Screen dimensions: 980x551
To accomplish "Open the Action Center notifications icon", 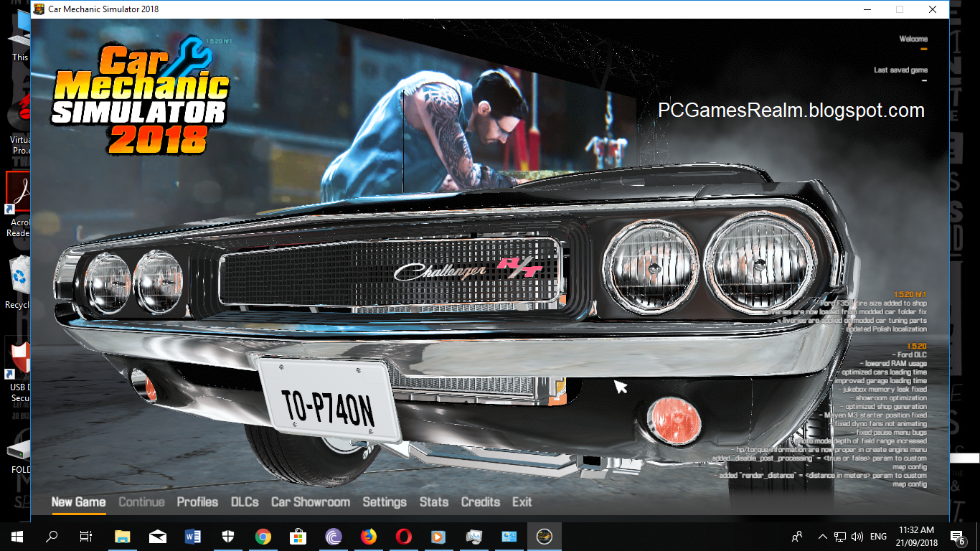I will pos(958,537).
